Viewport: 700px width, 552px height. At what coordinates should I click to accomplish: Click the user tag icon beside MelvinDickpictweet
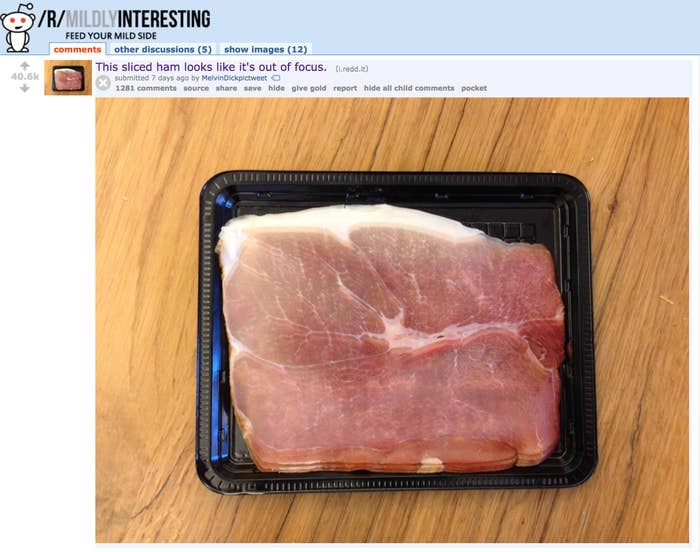tap(276, 78)
